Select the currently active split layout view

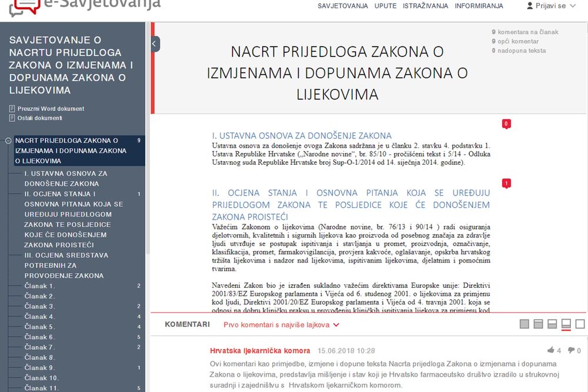pyautogui.click(x=566, y=324)
